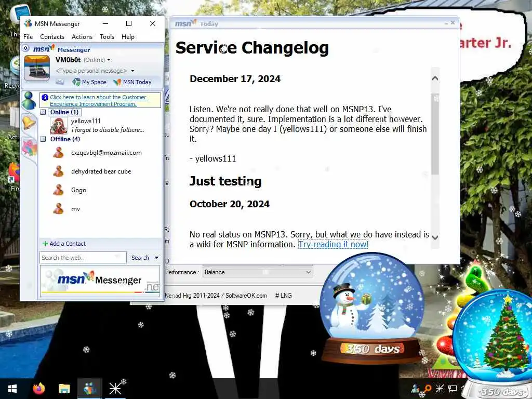532x399 pixels.
Task: Select contact mv
Action: point(75,209)
